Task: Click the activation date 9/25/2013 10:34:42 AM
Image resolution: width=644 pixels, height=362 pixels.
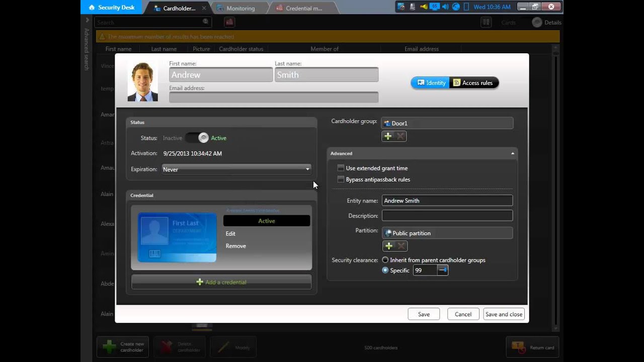Action: click(192, 153)
